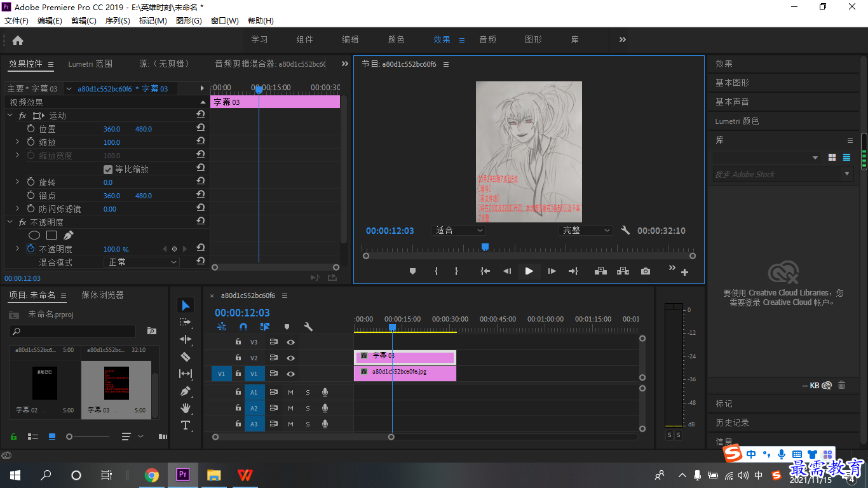The height and width of the screenshot is (488, 868).
Task: Select the Track Select Forward tool
Action: pyautogui.click(x=186, y=323)
